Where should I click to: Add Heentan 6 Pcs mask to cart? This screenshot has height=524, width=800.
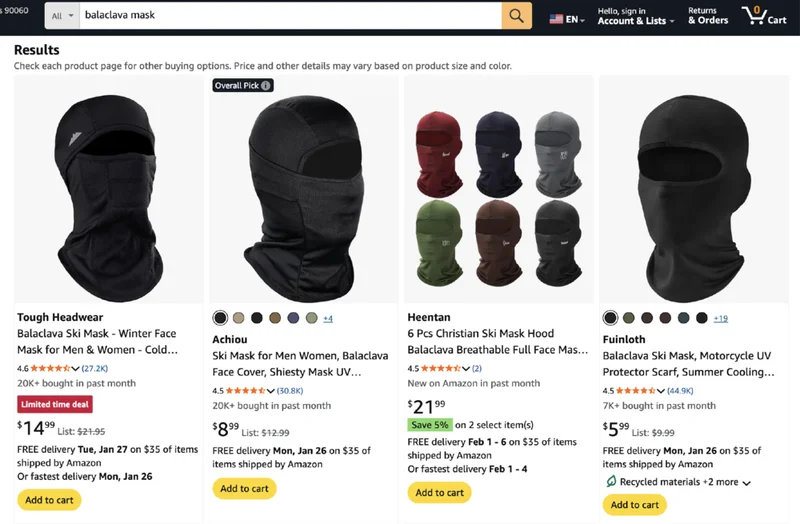[x=440, y=492]
